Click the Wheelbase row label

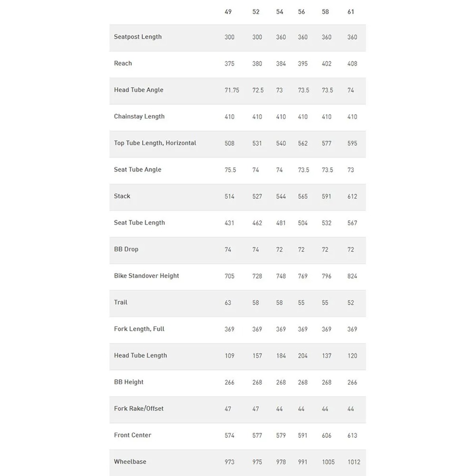130,462
